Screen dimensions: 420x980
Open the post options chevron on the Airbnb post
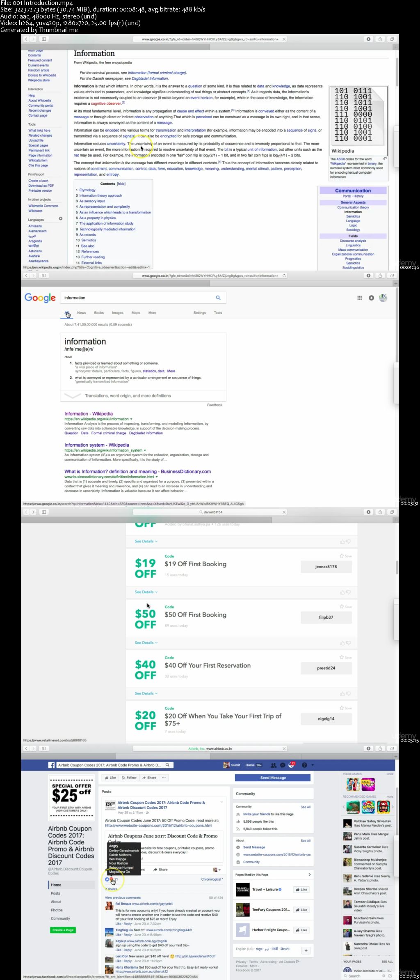point(222,802)
